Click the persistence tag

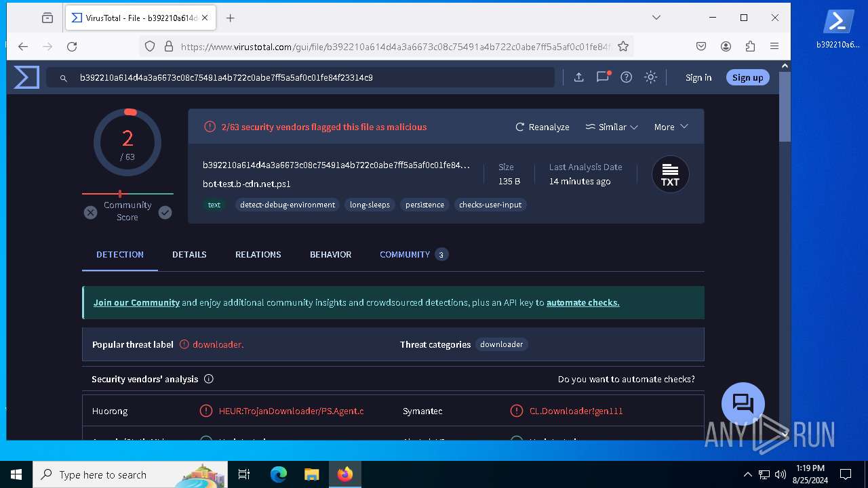click(x=425, y=205)
